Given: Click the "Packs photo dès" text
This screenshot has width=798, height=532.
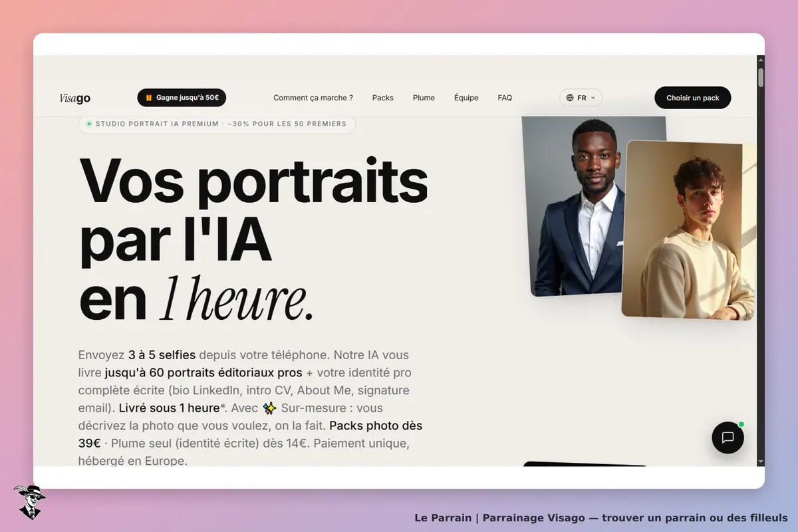Looking at the screenshot, I should coord(376,425).
